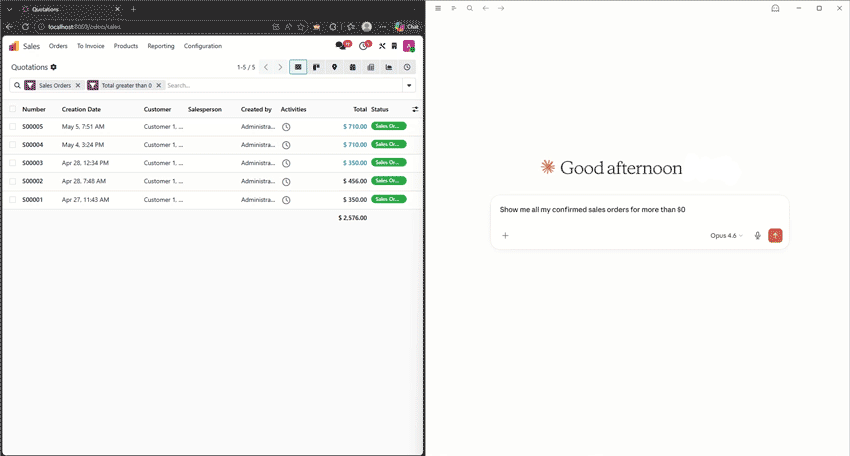Click the Odoo Search input field
Image resolution: width=850 pixels, height=456 pixels.
pyautogui.click(x=284, y=86)
